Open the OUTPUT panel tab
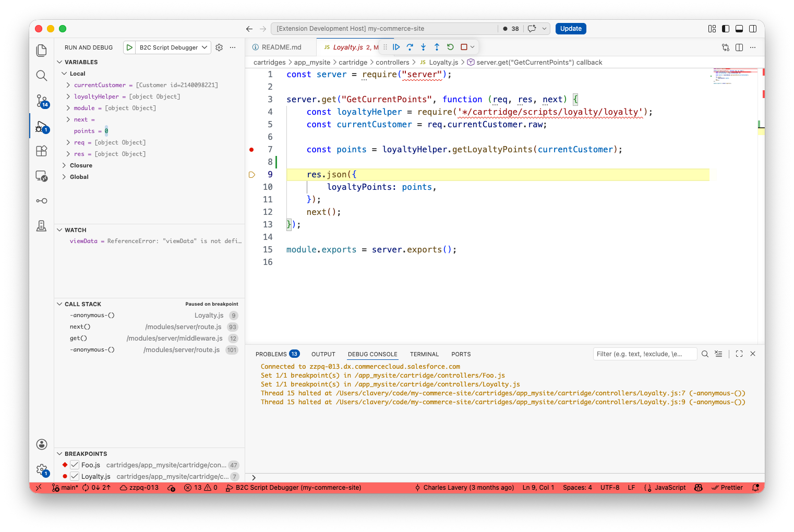The height and width of the screenshot is (532, 794). pyautogui.click(x=323, y=354)
